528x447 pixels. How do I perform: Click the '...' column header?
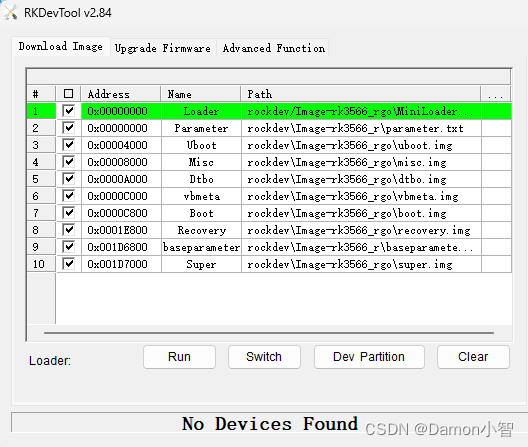[496, 94]
